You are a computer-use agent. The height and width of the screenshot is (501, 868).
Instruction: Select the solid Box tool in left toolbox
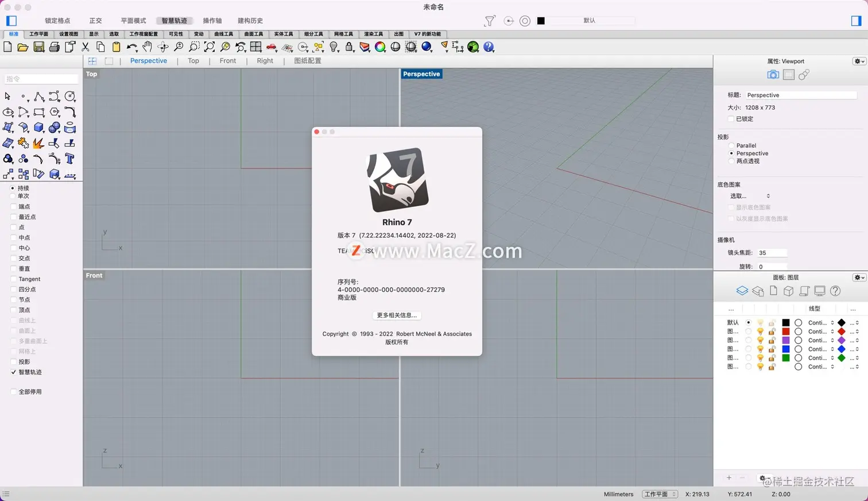(39, 128)
